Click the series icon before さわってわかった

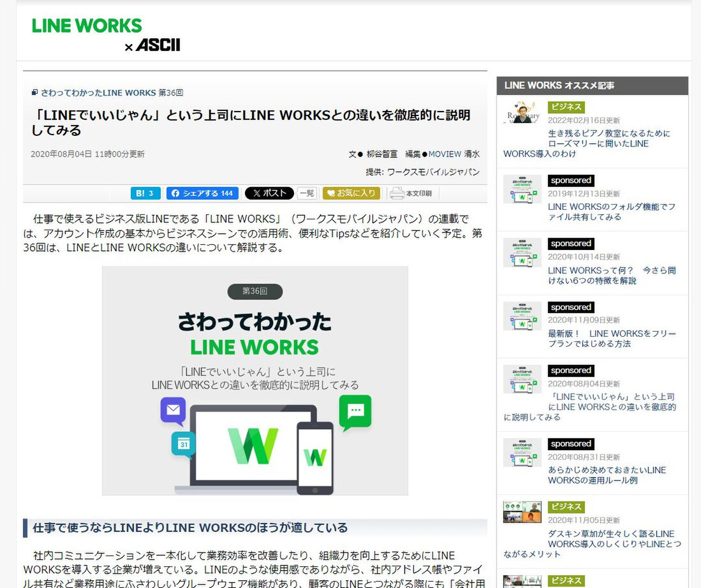(x=34, y=92)
